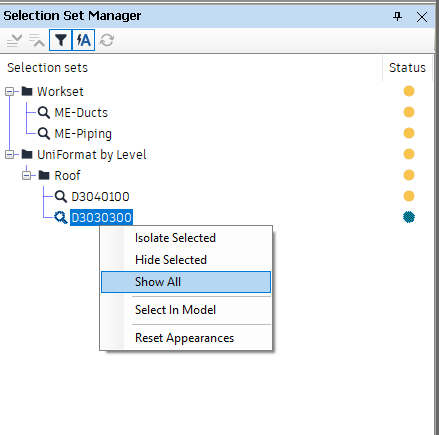Click the refresh toolbar icon

tap(107, 40)
